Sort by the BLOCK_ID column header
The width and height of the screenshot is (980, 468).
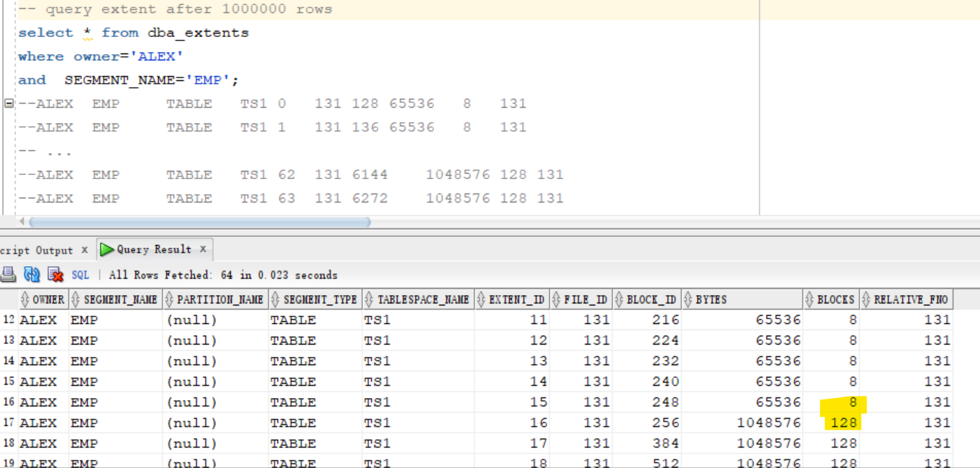[647, 300]
